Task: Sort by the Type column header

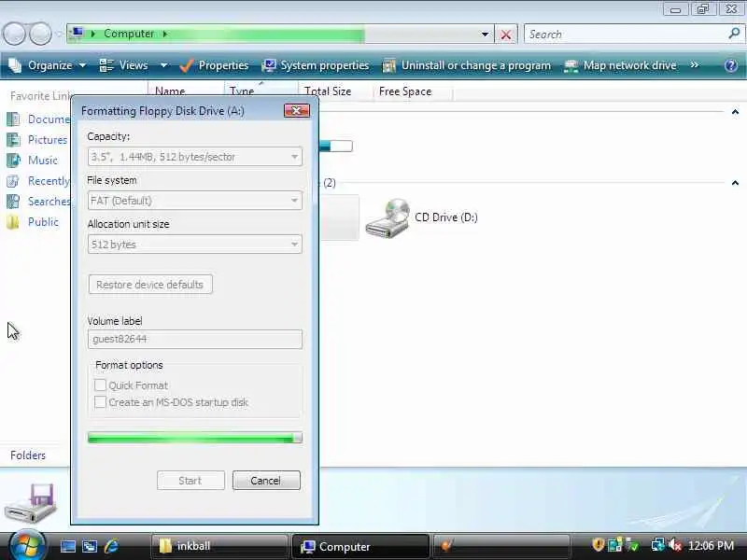Action: tap(261, 90)
